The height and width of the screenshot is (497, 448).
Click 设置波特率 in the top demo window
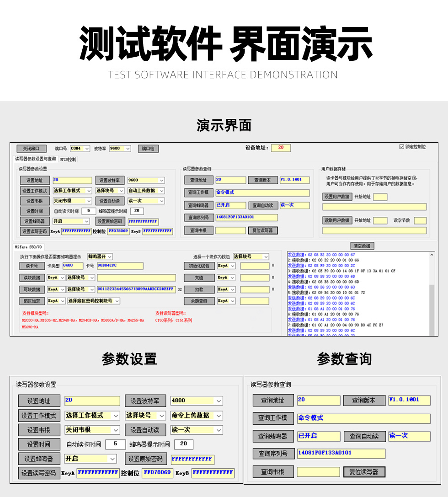click(110, 180)
